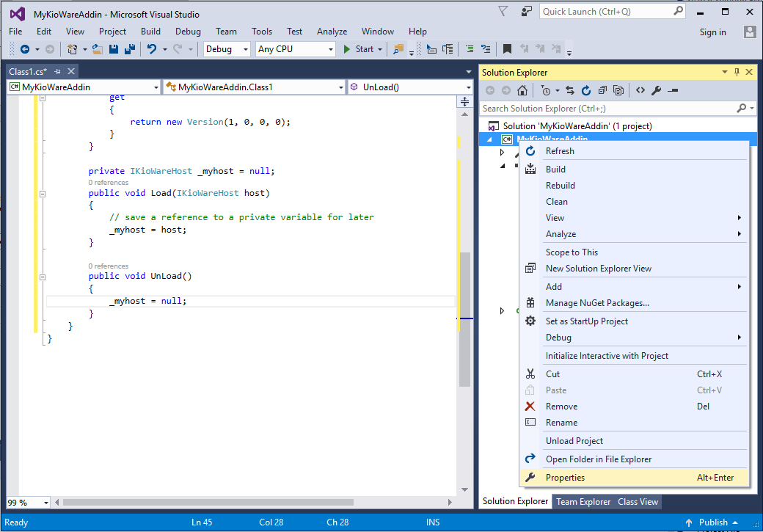Select Unload Project from context menu
Screen dimensions: 763x532
pos(634,441)
